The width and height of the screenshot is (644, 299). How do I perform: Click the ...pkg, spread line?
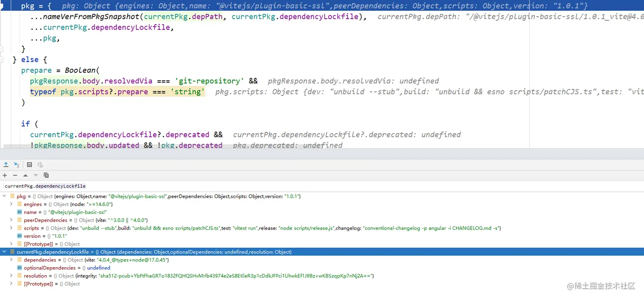45,38
